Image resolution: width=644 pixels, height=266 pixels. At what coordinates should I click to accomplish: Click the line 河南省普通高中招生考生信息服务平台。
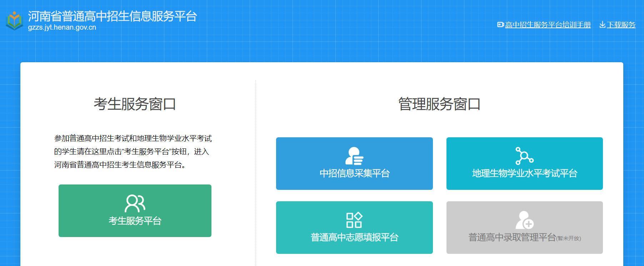(x=120, y=165)
